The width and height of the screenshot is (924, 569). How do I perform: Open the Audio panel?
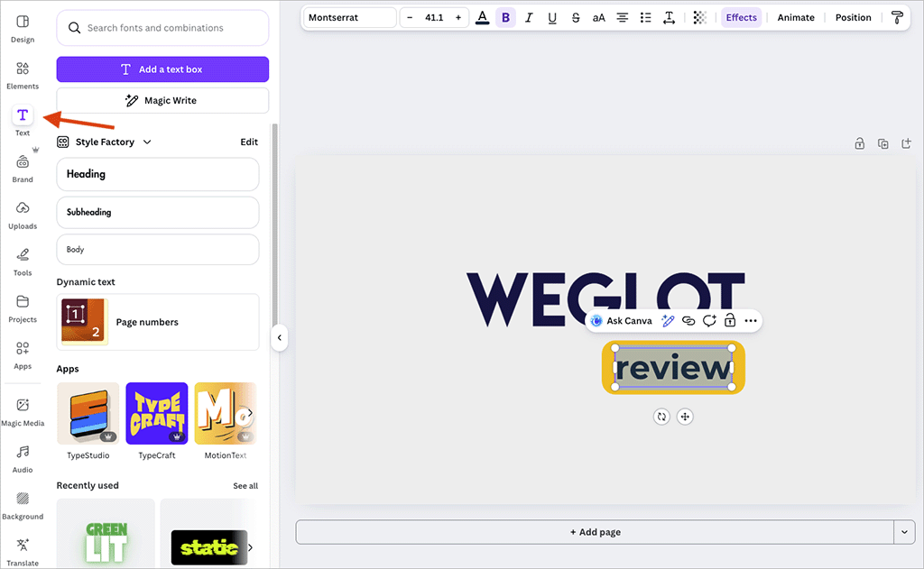[23, 459]
